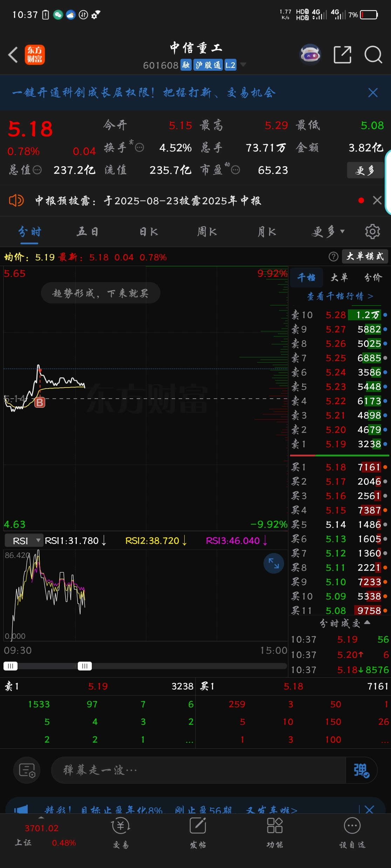
Task: Expand RSI chart to fullscreen icon
Action: pos(274,563)
